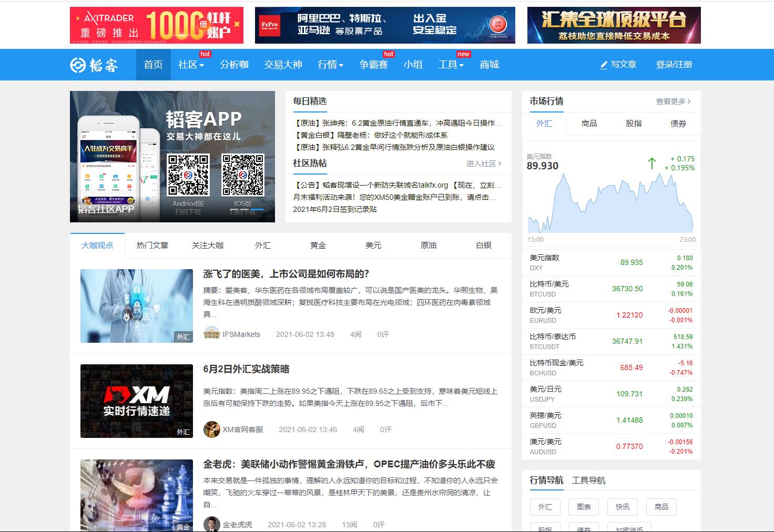Select the 股指 market tab
This screenshot has height=532, width=774.
point(634,124)
